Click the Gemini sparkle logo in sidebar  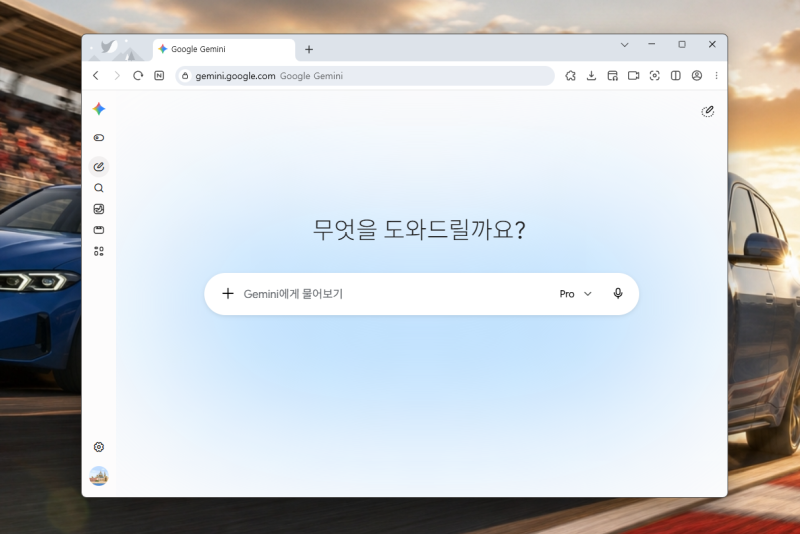coord(99,109)
